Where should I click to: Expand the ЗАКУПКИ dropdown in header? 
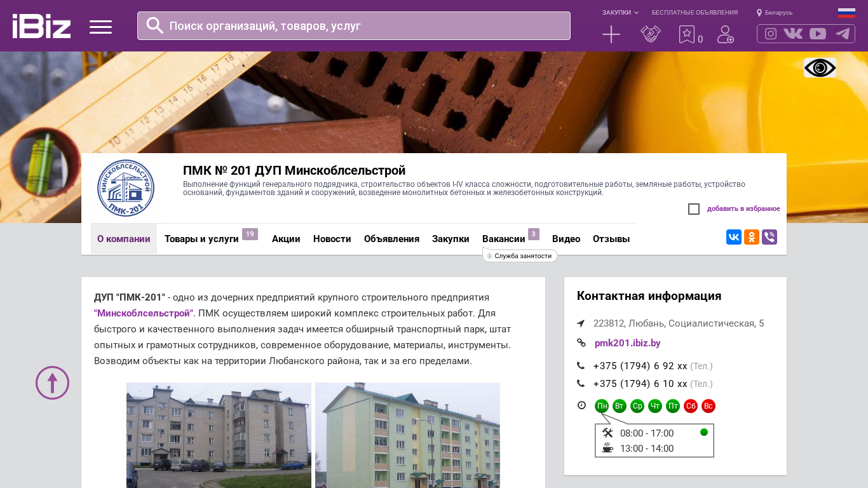point(620,13)
